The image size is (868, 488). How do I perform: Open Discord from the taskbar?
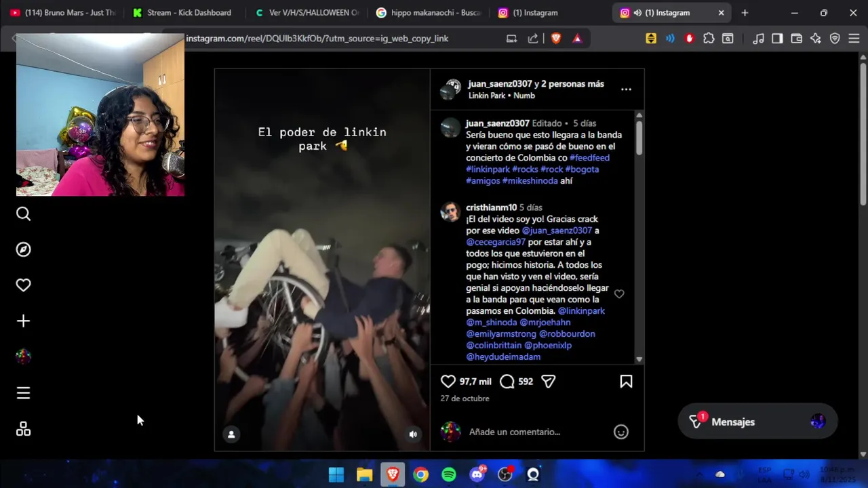click(477, 474)
